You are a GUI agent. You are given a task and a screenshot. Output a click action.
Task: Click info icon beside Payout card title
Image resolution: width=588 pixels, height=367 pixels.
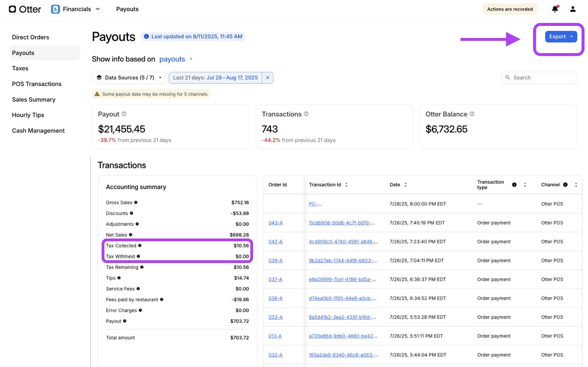click(x=124, y=114)
